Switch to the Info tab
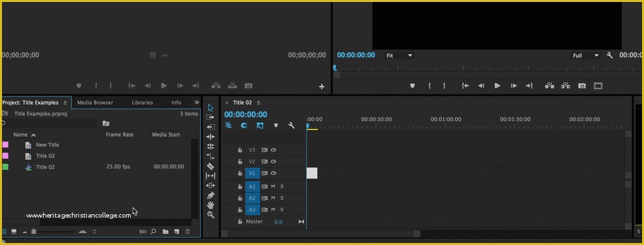The image size is (644, 245). (176, 103)
